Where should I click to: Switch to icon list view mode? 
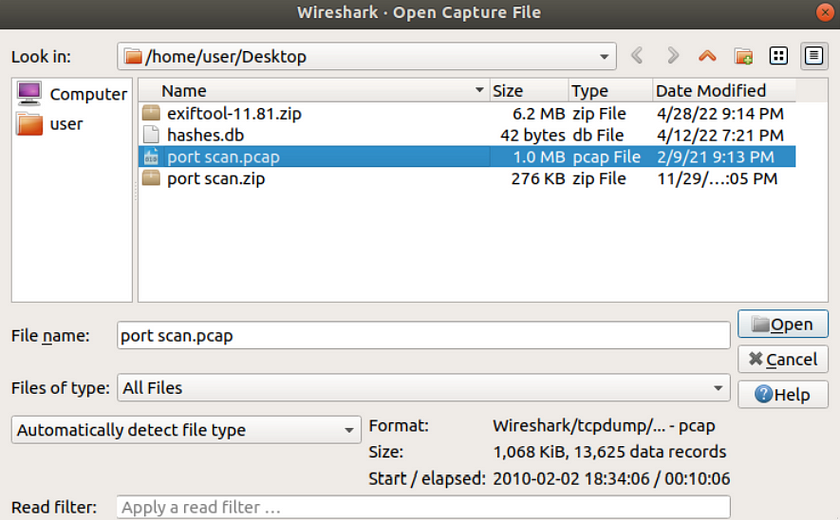(x=778, y=56)
